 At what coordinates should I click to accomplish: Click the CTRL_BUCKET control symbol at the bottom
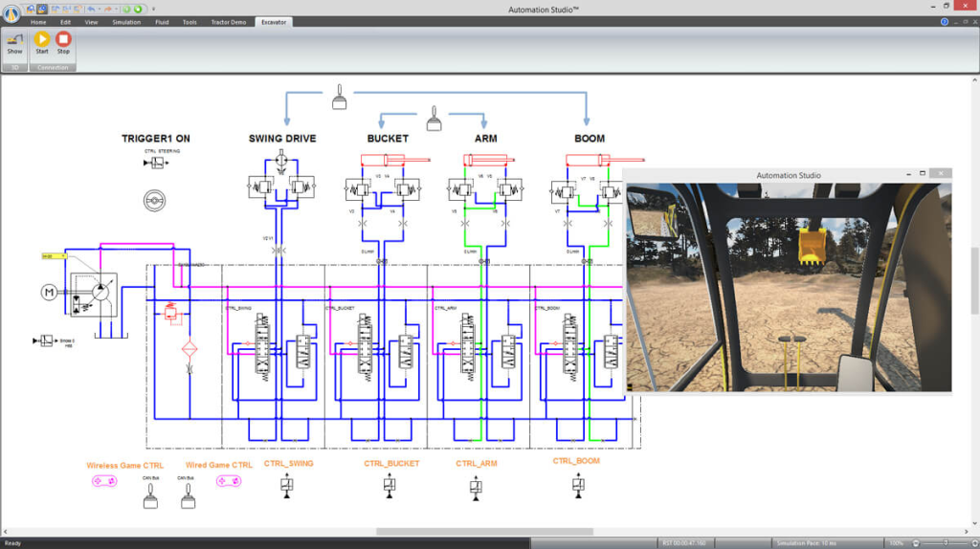coord(390,485)
